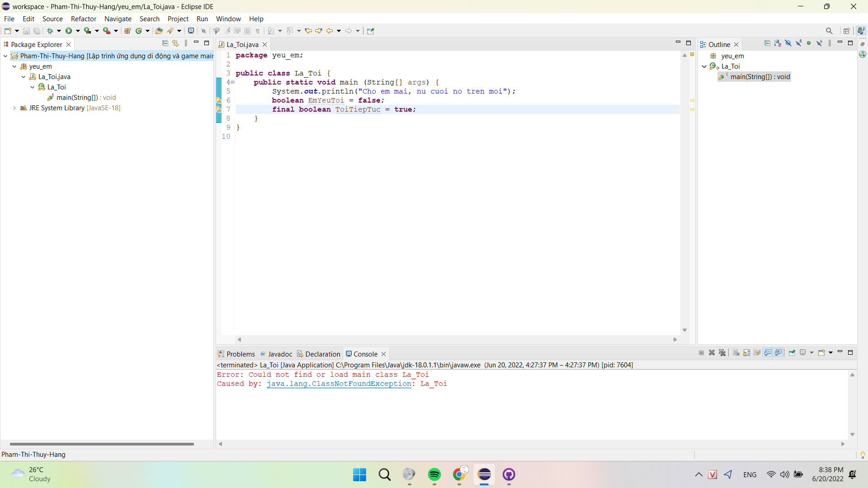The height and width of the screenshot is (488, 868).
Task: Clear the Console output
Action: point(736,353)
